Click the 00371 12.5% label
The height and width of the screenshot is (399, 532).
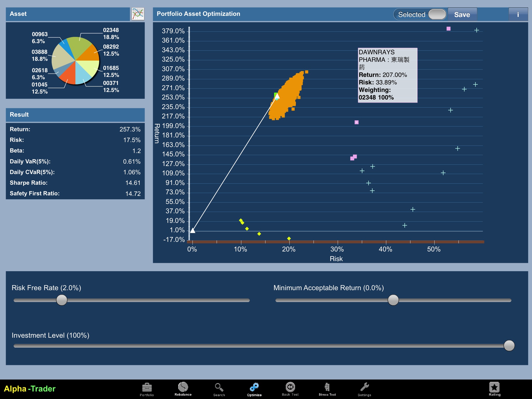coord(111,87)
